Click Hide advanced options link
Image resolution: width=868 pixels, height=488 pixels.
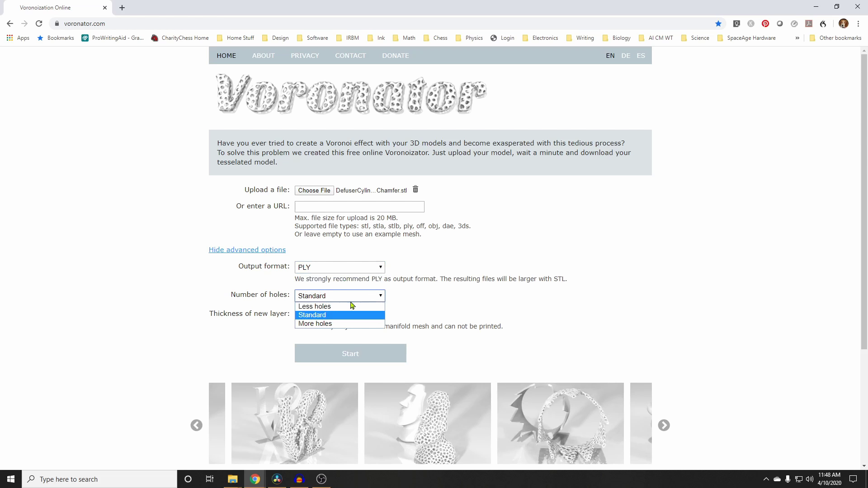click(x=247, y=250)
